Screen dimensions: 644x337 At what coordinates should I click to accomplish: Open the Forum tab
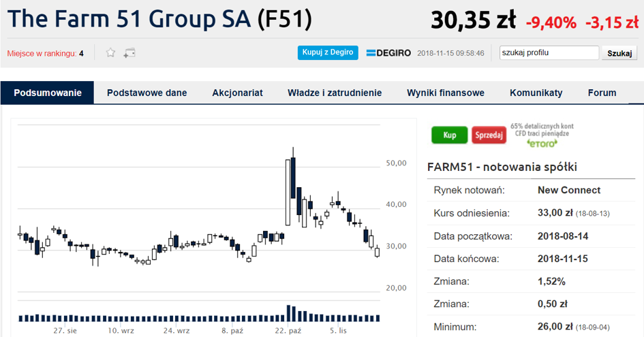pyautogui.click(x=602, y=93)
